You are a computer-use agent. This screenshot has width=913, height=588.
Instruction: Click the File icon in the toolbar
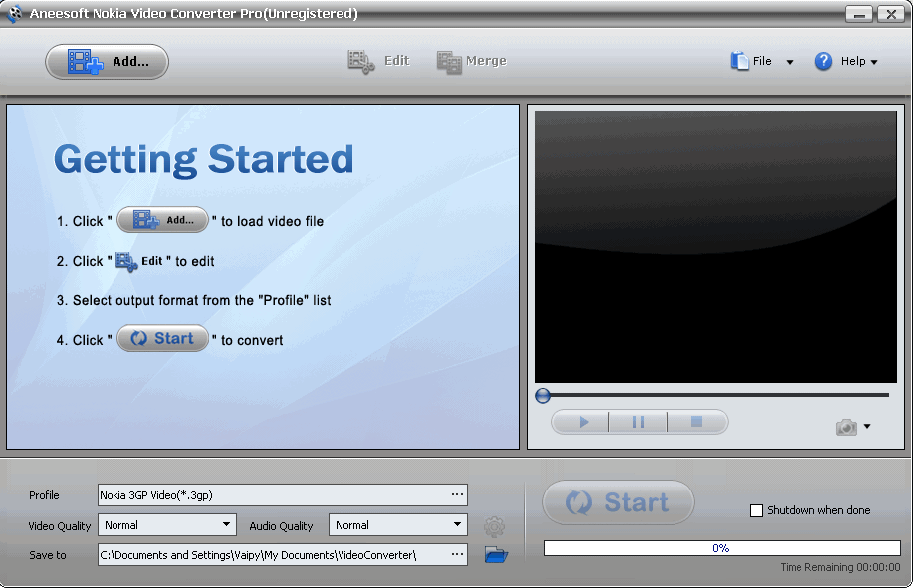739,60
